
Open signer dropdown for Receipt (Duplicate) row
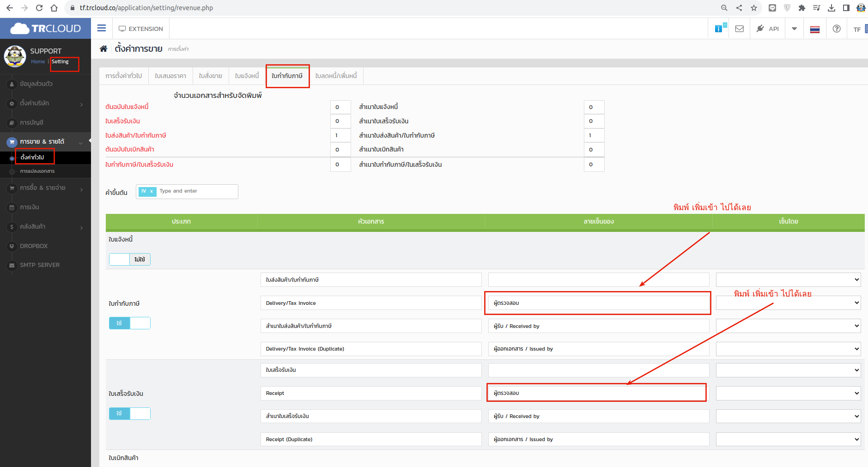click(789, 439)
